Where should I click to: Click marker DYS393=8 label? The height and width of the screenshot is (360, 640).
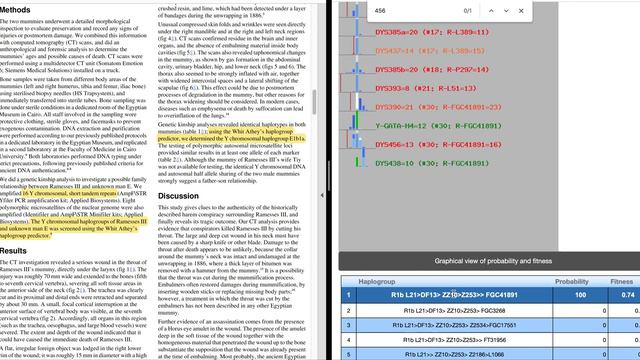[426, 89]
